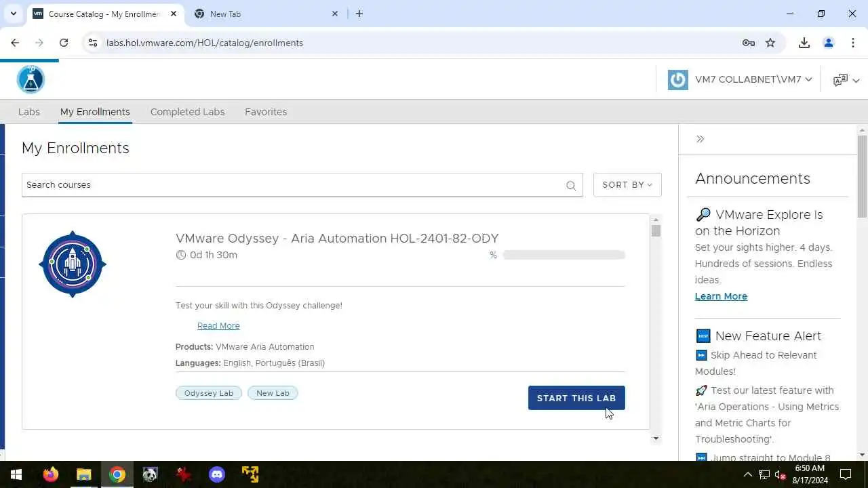Image resolution: width=868 pixels, height=488 pixels.
Task: Select the My Enrollments tab
Action: pos(95,112)
